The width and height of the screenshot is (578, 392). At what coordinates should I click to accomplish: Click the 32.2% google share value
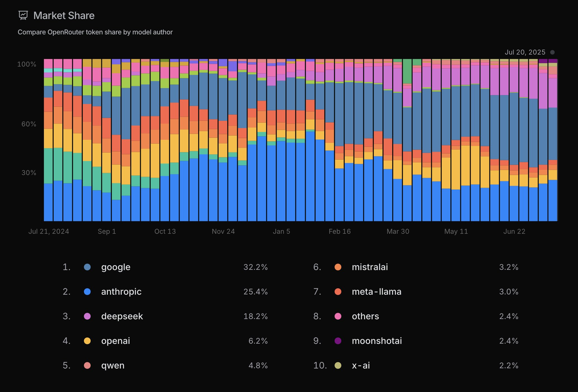pos(255,267)
